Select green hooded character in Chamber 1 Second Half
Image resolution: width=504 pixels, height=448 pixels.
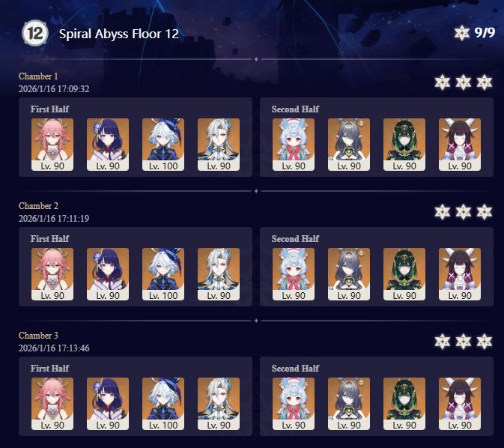pyautogui.click(x=404, y=145)
